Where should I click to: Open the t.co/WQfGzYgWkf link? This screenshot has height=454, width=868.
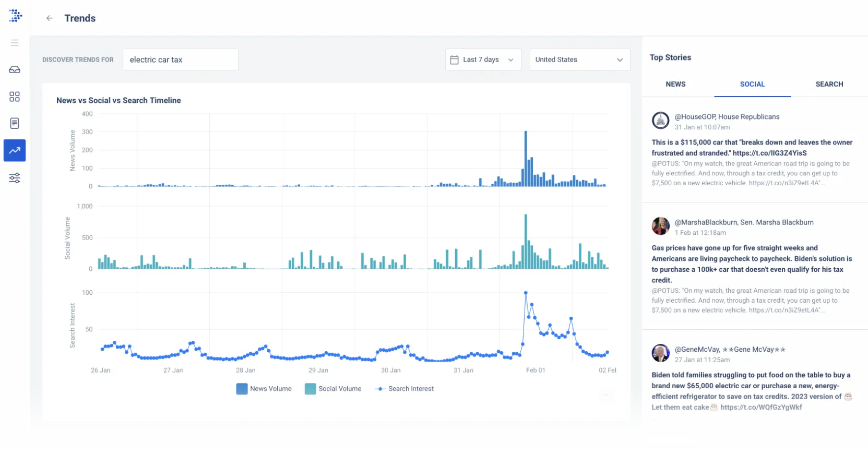(x=761, y=407)
